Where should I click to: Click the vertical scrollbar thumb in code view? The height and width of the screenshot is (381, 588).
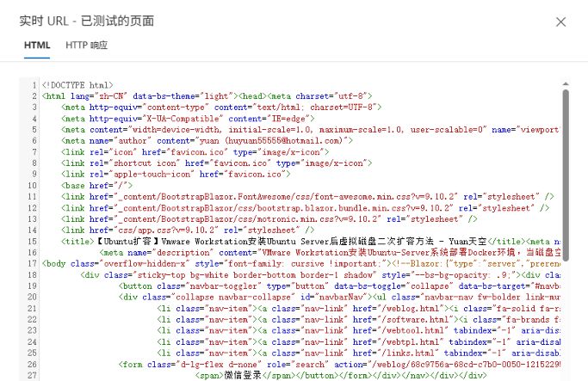(x=566, y=175)
